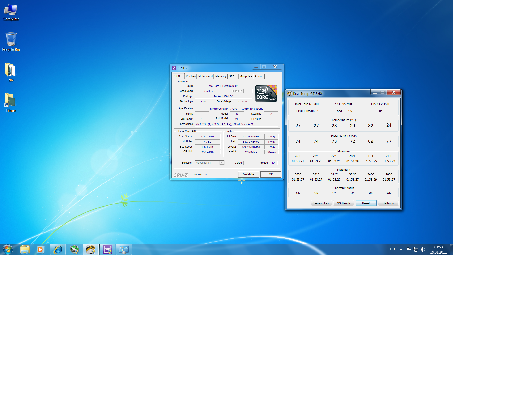Image resolution: width=532 pixels, height=399 pixels.
Task: Switch to the Caches tab
Action: (x=191, y=76)
